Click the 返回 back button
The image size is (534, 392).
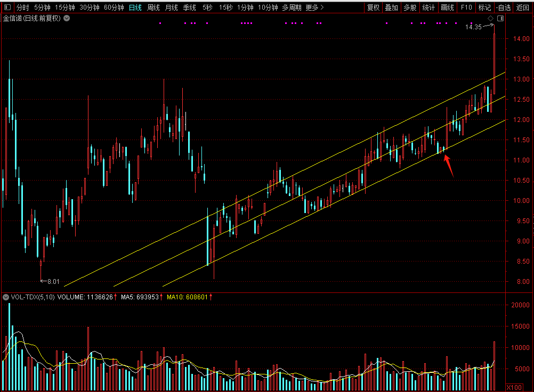pos(522,7)
